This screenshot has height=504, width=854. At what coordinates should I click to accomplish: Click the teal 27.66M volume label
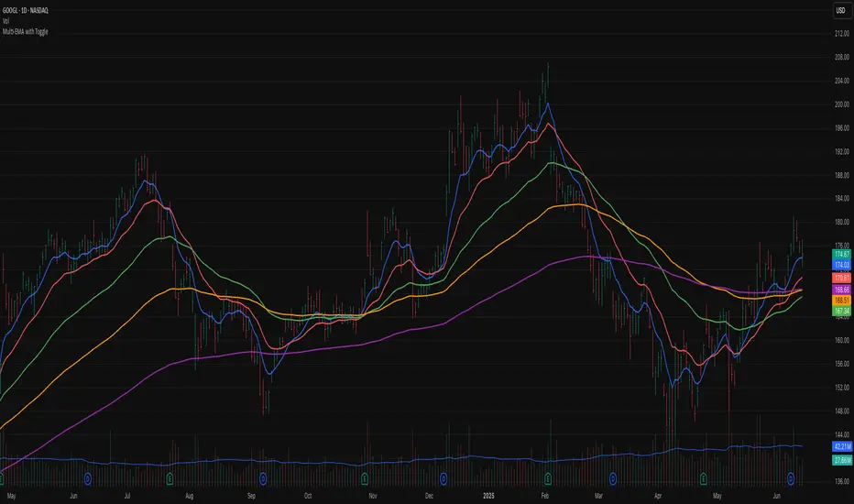(x=842, y=460)
